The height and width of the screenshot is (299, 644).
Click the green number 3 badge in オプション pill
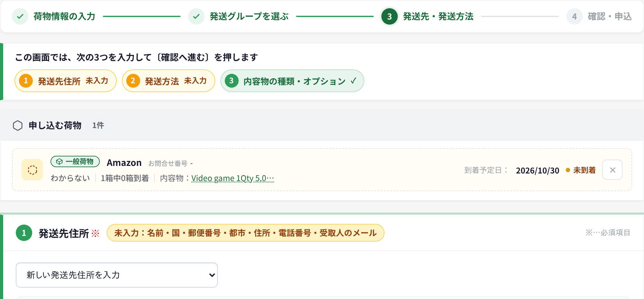[231, 81]
